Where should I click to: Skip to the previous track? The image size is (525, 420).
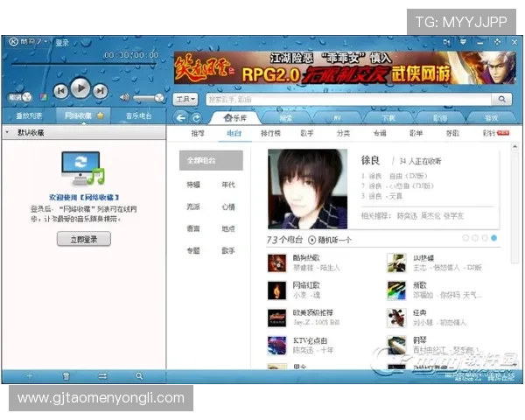pyautogui.click(x=61, y=91)
